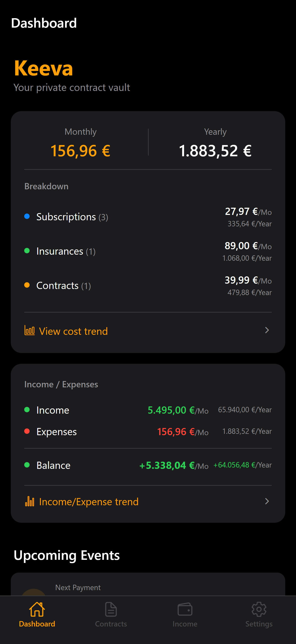The height and width of the screenshot is (644, 296).
Task: Tap the 1.068,00 €/Year value
Action: point(247,258)
